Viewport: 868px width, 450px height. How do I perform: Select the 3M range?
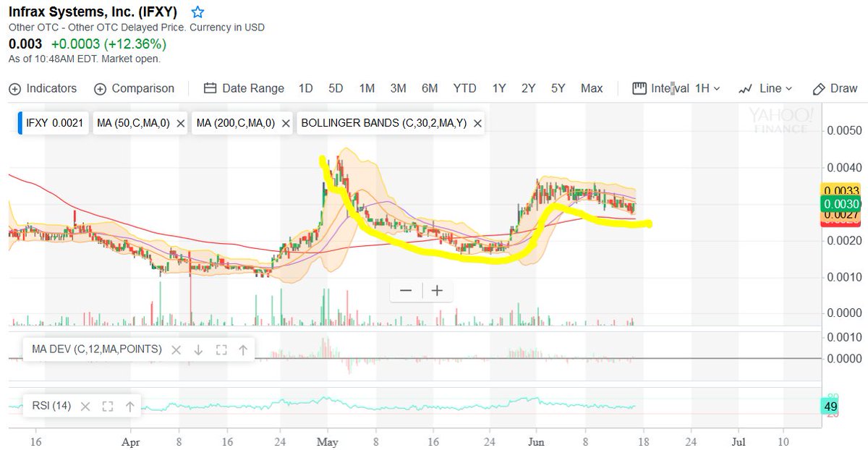[x=398, y=88]
